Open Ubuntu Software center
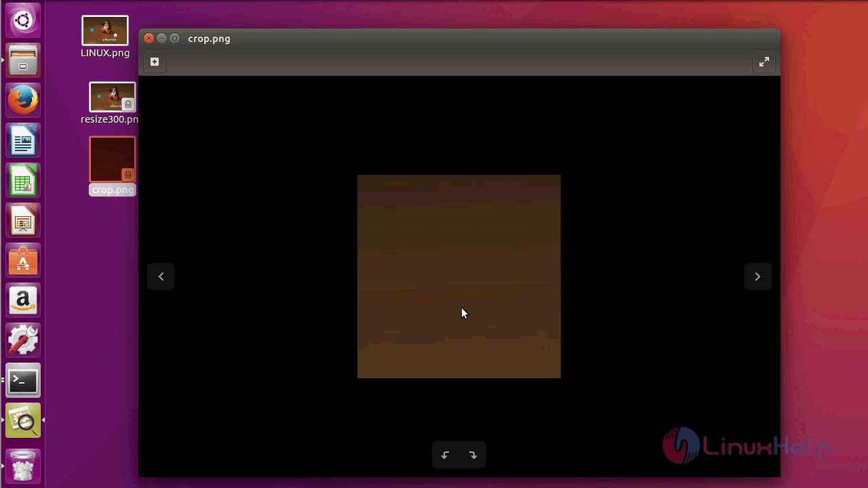 tap(23, 260)
